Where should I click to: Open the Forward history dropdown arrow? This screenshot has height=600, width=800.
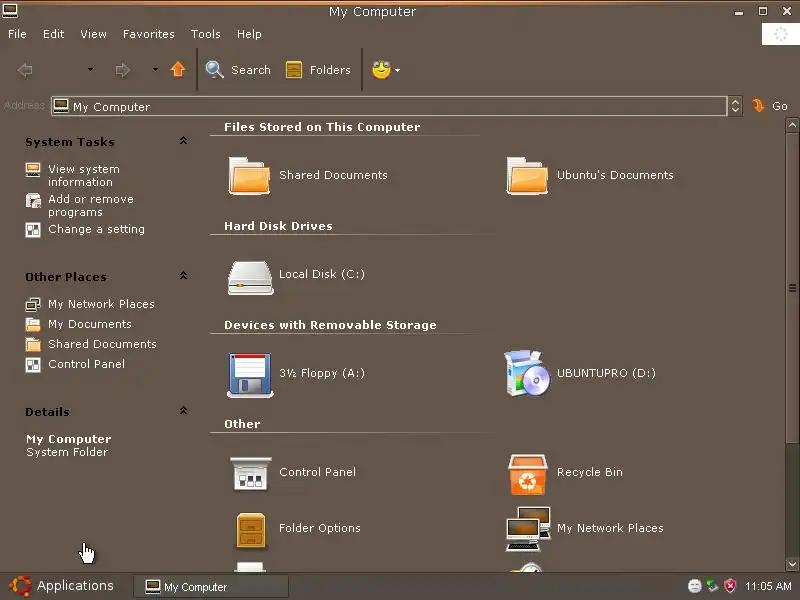click(x=155, y=69)
